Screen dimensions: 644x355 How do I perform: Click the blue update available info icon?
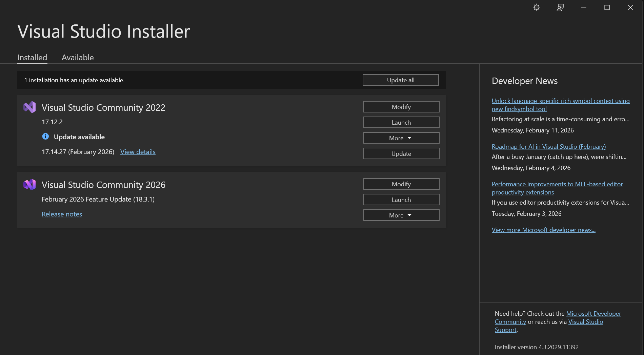tap(45, 137)
